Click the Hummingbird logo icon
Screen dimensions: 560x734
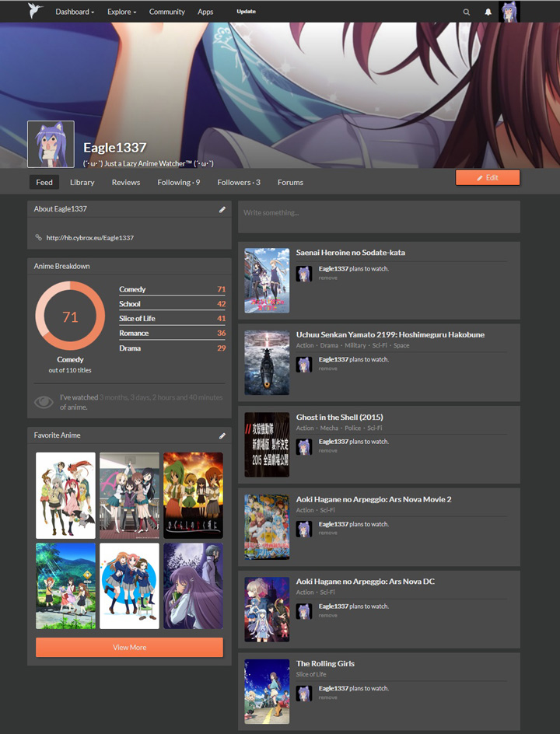(35, 11)
